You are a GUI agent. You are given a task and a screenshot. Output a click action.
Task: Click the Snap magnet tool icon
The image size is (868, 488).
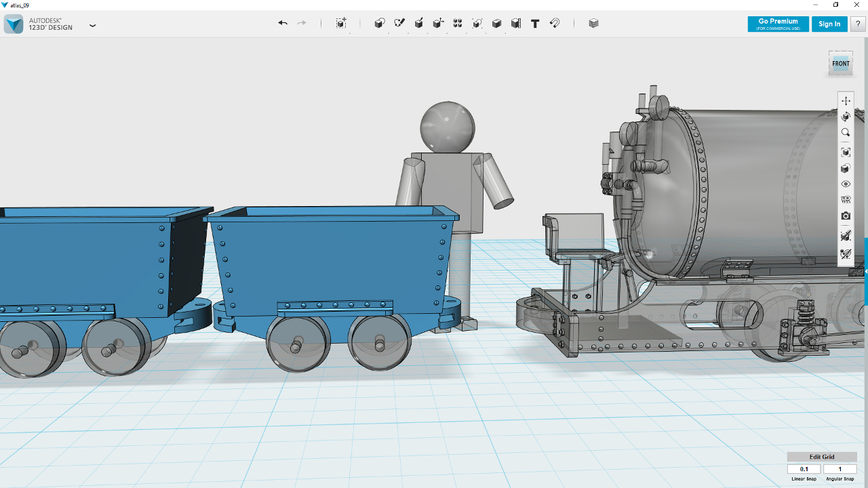pos(555,23)
